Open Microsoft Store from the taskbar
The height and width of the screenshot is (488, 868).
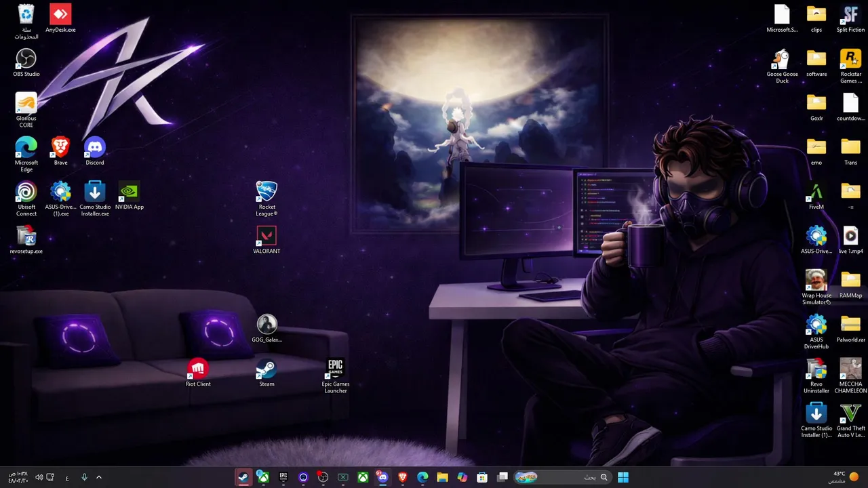pyautogui.click(x=482, y=477)
